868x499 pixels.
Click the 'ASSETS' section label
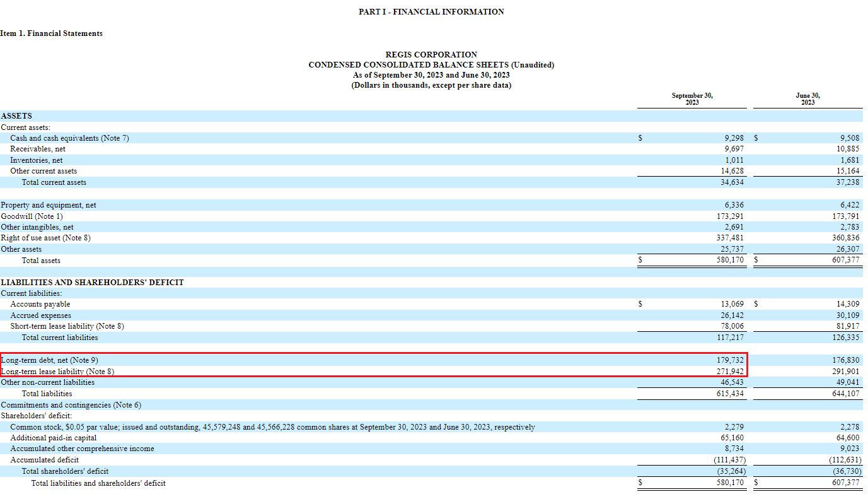tap(16, 116)
